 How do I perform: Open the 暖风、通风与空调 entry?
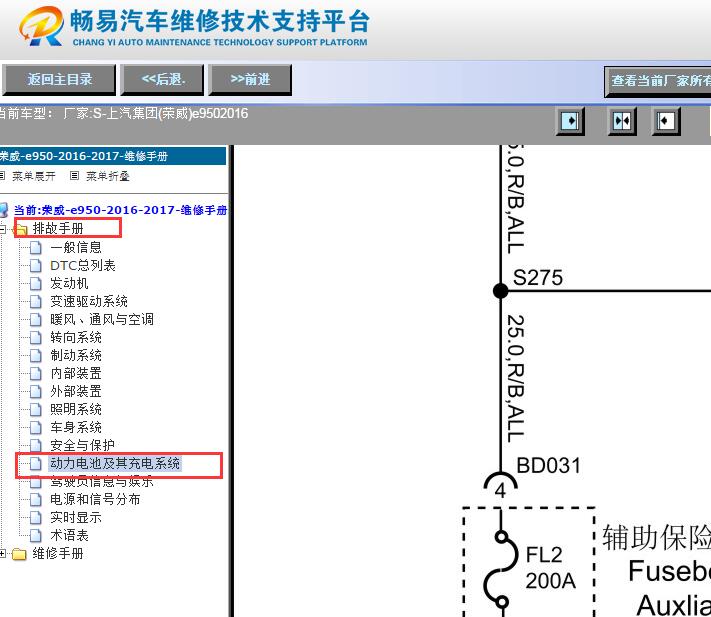[102, 319]
